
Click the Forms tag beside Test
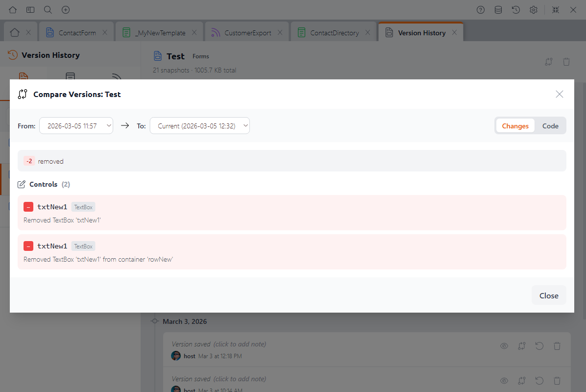tap(201, 56)
